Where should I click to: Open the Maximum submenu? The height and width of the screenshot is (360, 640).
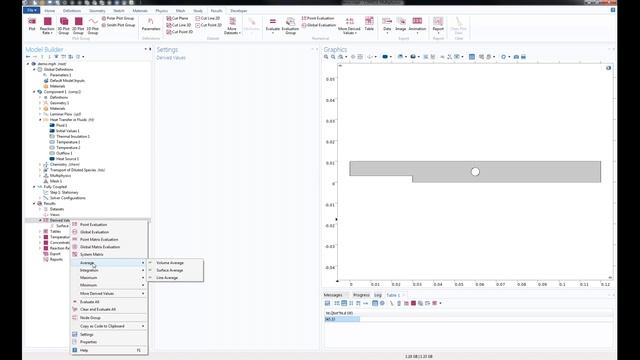(109, 278)
